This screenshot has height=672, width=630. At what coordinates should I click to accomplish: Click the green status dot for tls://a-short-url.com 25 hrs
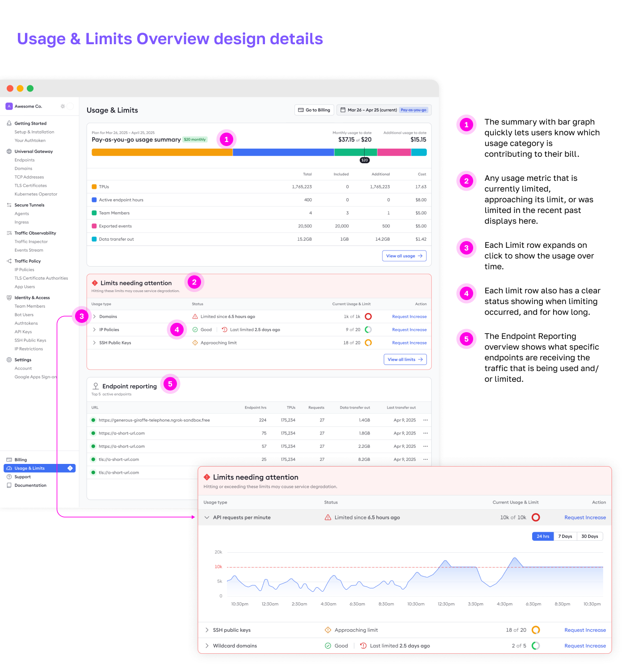coord(93,459)
